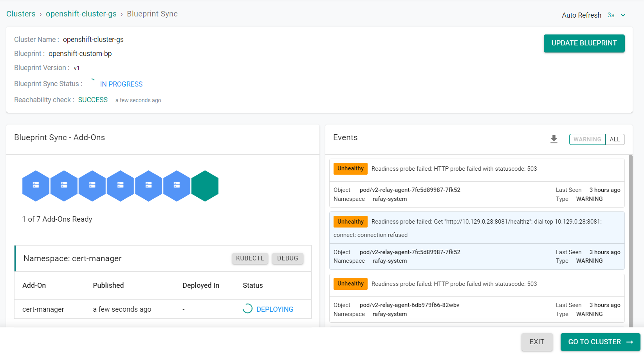Click the first blue add-on hexagon

[x=36, y=186]
